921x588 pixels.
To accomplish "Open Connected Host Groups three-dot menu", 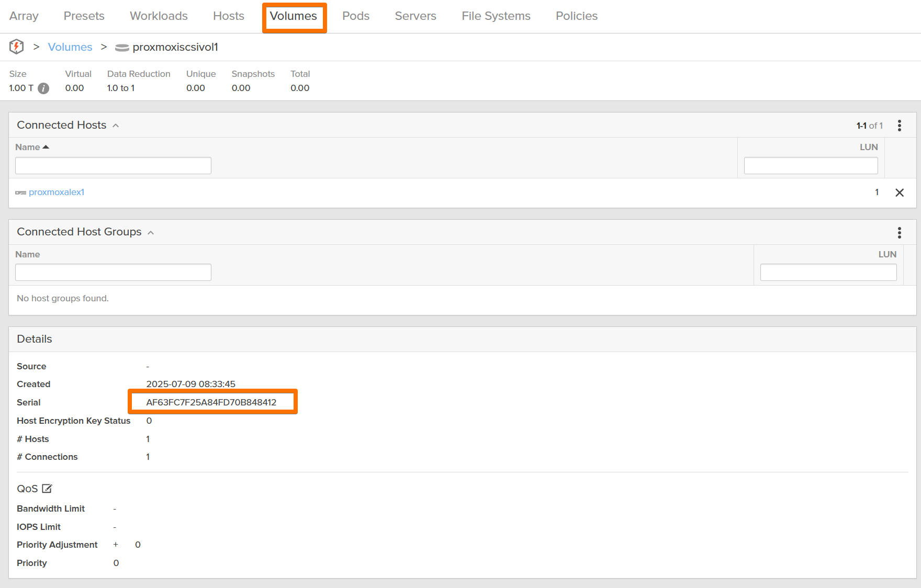I will [899, 232].
